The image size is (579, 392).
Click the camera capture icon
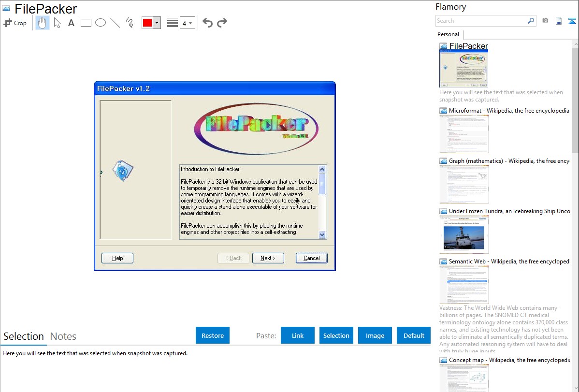pyautogui.click(x=545, y=21)
